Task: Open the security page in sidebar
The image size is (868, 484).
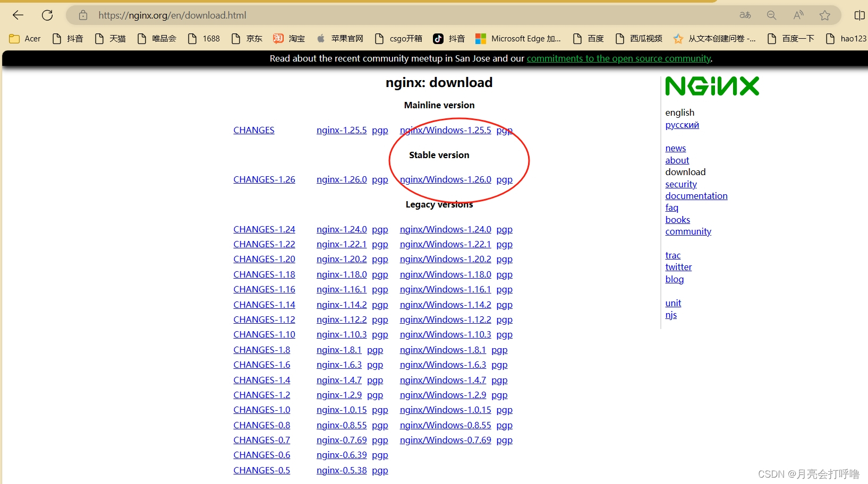Action: 680,184
